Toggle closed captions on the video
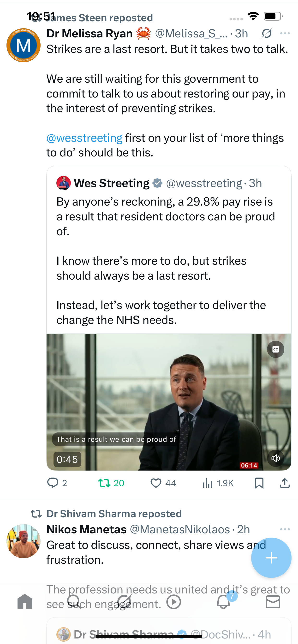This screenshot has height=644, width=298. (x=275, y=349)
